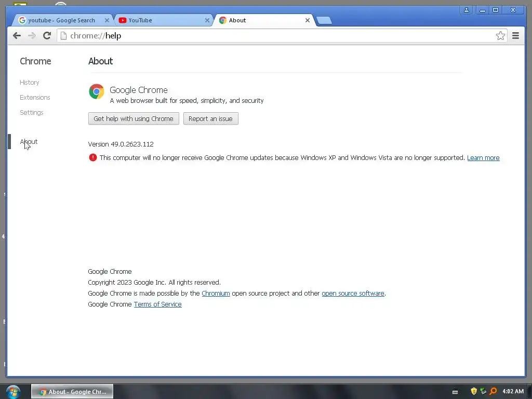Click the About page heading
Viewport: 532px width, 399px height.
point(100,61)
